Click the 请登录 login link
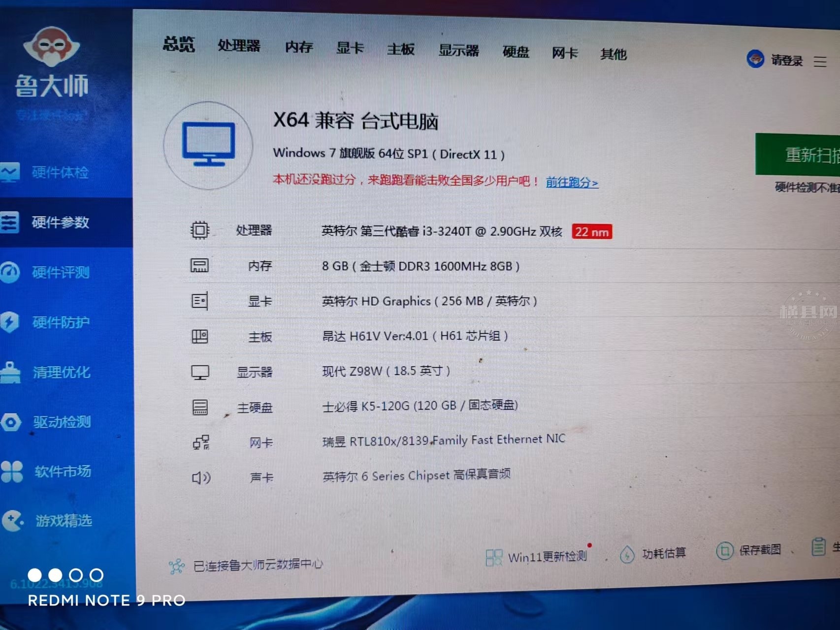The width and height of the screenshot is (840, 630). point(787,61)
